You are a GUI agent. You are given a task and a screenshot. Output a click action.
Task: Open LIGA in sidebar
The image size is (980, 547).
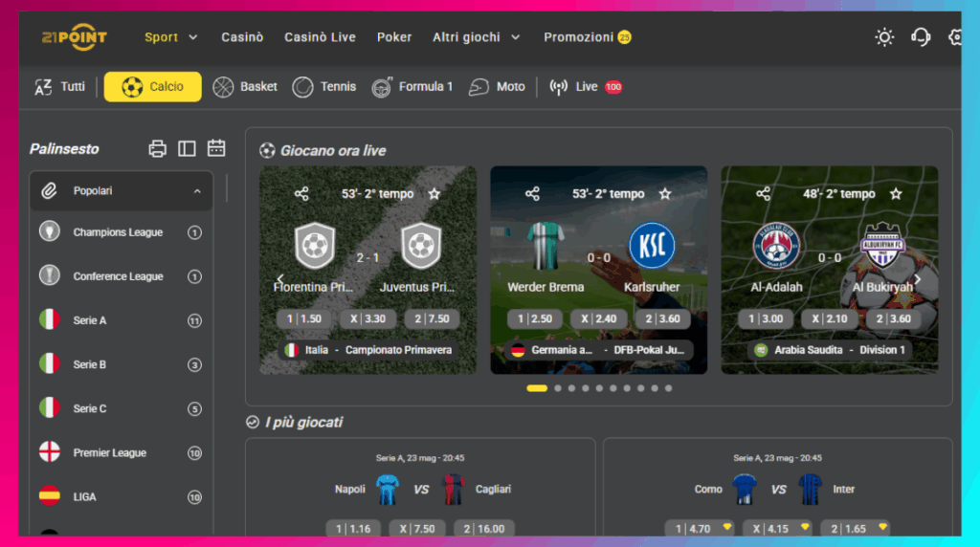point(122,497)
